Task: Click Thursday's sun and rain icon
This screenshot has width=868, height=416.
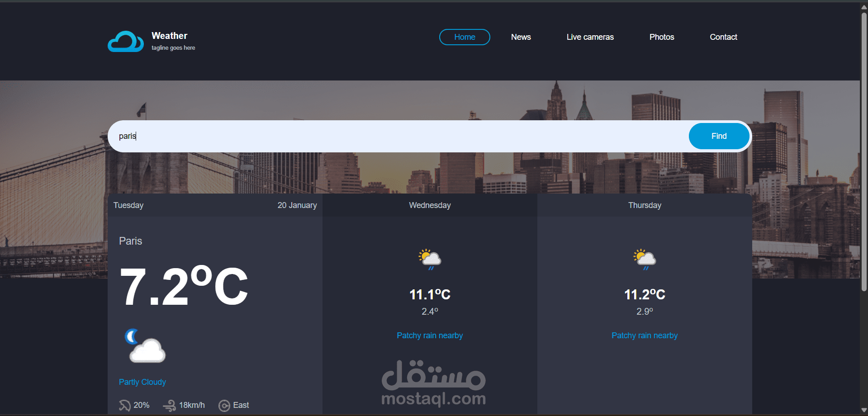Action: tap(644, 259)
